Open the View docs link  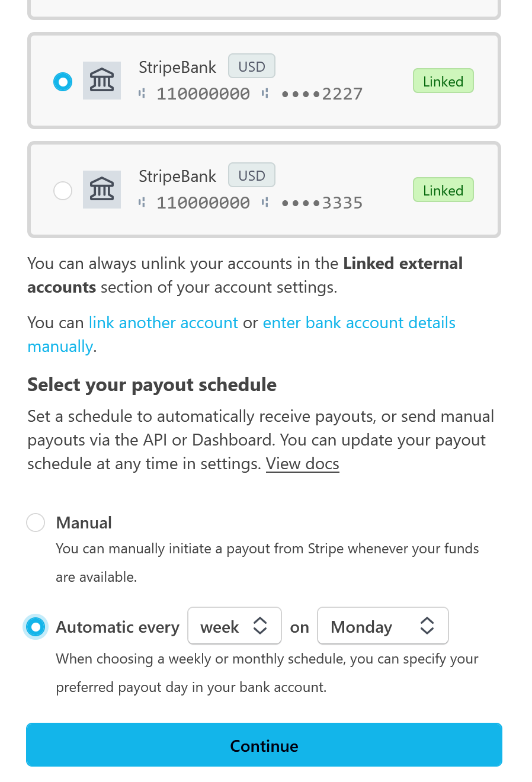[x=302, y=464]
